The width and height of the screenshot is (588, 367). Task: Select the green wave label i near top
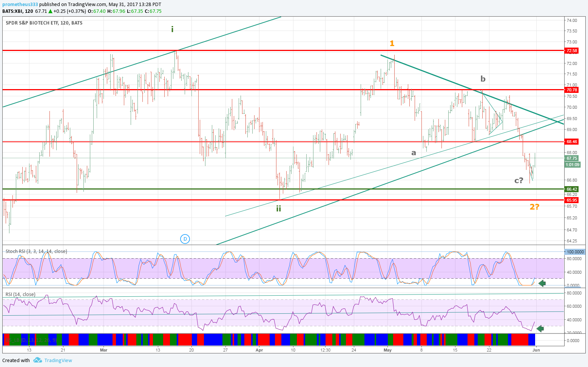(x=172, y=29)
